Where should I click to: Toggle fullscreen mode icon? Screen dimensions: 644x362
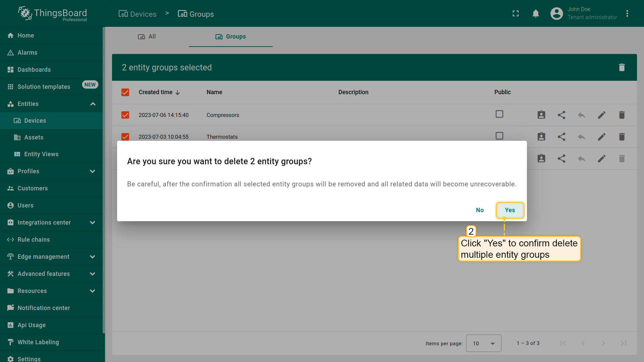point(516,14)
